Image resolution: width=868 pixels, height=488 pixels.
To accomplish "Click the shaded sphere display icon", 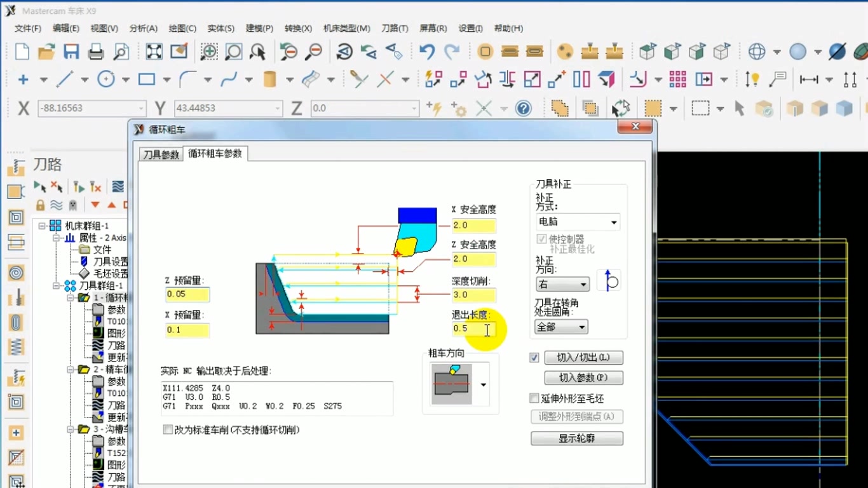I will [x=798, y=51].
